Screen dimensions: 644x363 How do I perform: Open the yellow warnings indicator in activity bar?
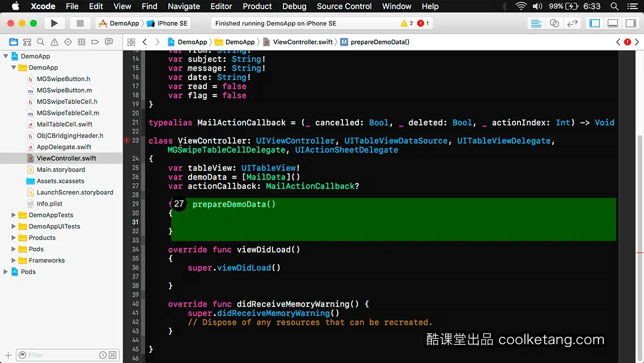[x=406, y=23]
